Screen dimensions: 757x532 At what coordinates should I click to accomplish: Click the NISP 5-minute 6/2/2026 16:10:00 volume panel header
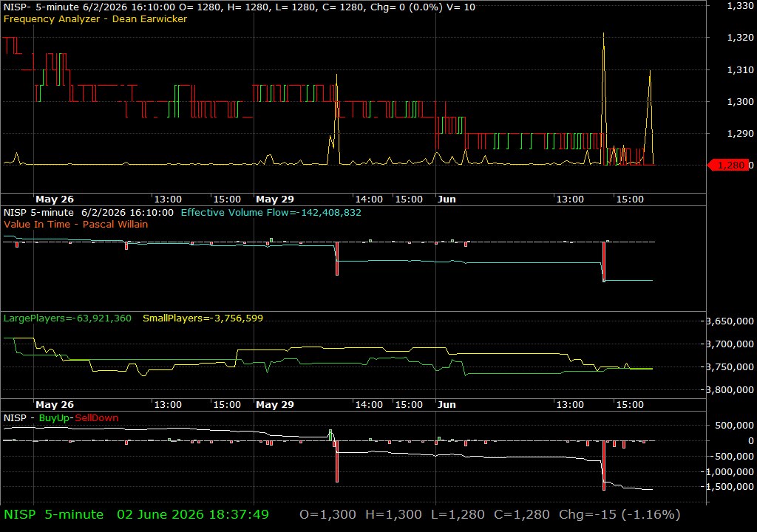coord(89,212)
